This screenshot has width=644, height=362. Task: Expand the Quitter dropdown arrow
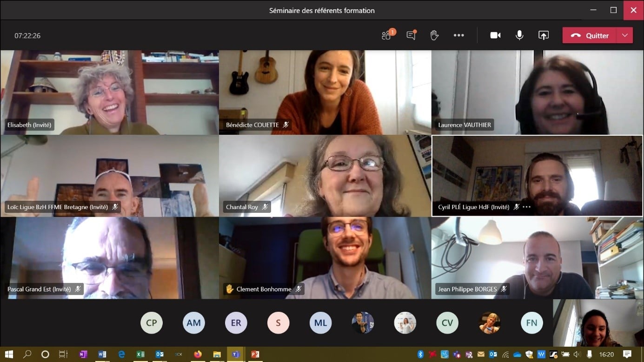[x=624, y=35]
